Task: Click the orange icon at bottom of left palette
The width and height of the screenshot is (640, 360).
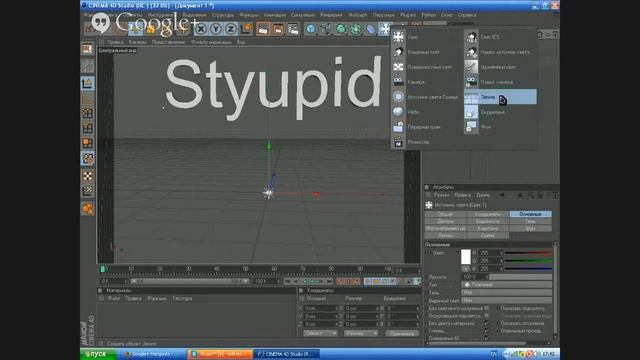Action: click(x=87, y=209)
